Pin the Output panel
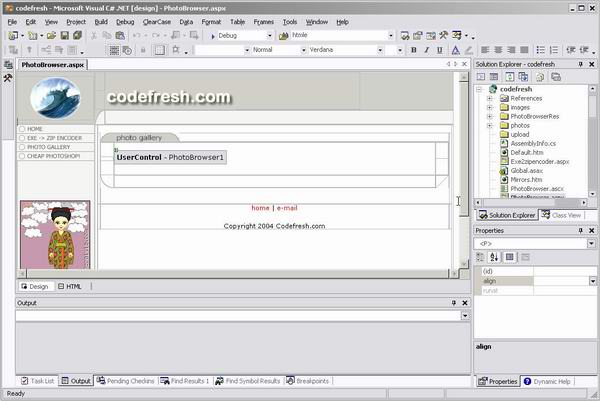600x401 pixels. click(x=454, y=303)
